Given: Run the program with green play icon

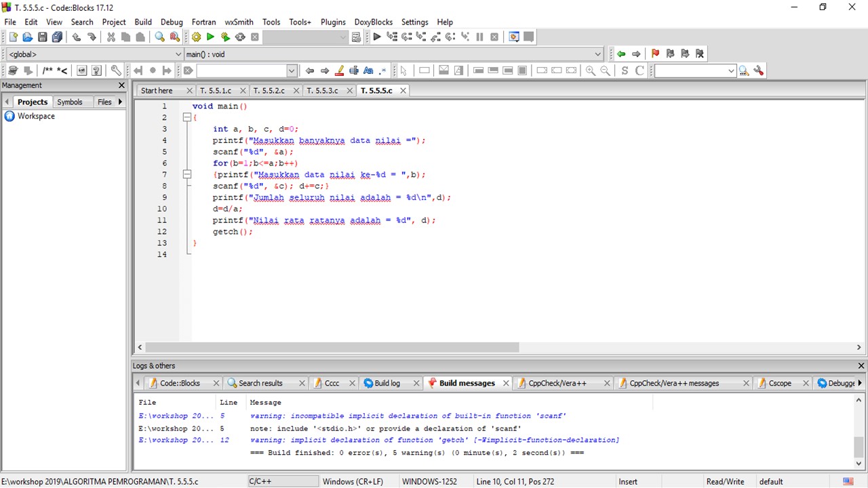Looking at the screenshot, I should pos(210,37).
